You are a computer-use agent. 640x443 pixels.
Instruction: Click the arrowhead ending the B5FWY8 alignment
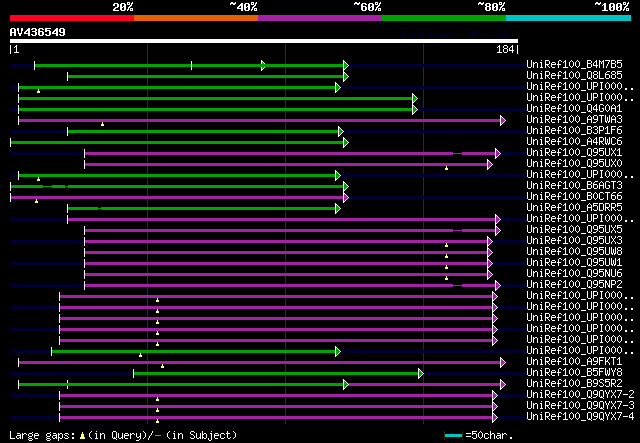click(x=420, y=374)
